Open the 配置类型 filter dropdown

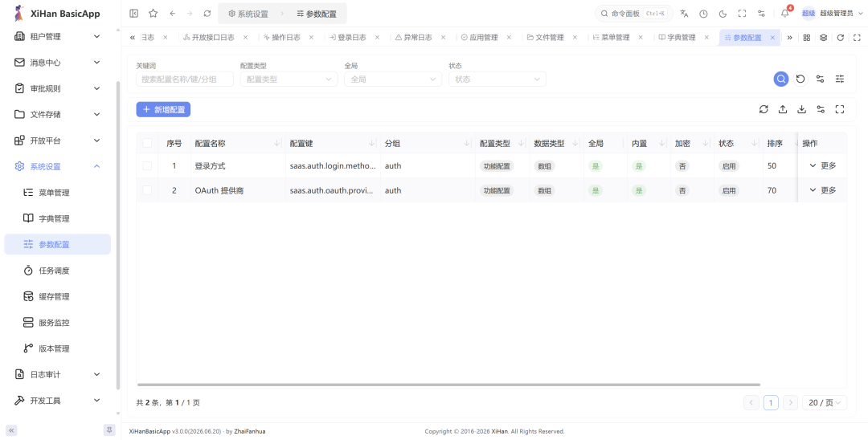[289, 79]
